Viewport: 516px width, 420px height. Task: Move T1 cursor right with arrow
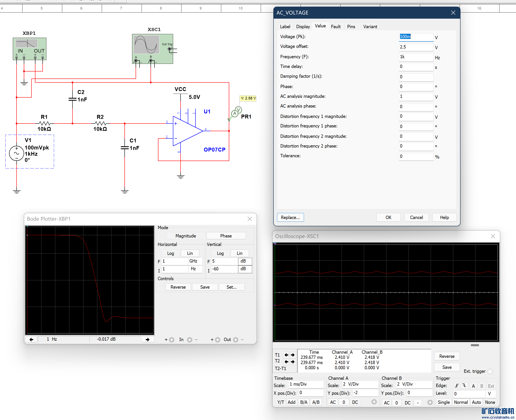293,355
